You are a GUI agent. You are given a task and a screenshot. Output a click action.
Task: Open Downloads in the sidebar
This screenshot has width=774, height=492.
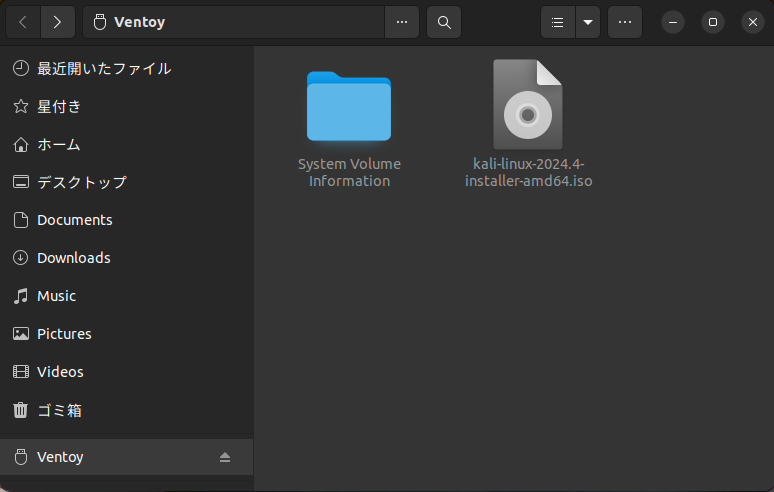pyautogui.click(x=127, y=258)
